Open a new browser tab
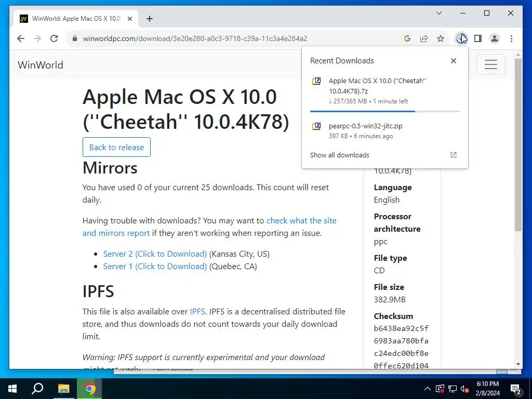 click(149, 19)
